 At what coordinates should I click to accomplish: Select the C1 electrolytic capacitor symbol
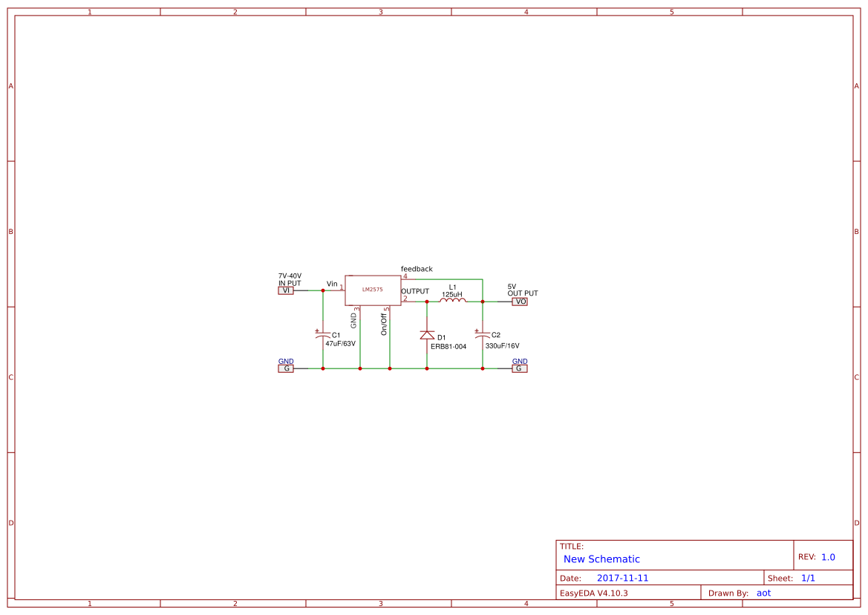point(323,335)
